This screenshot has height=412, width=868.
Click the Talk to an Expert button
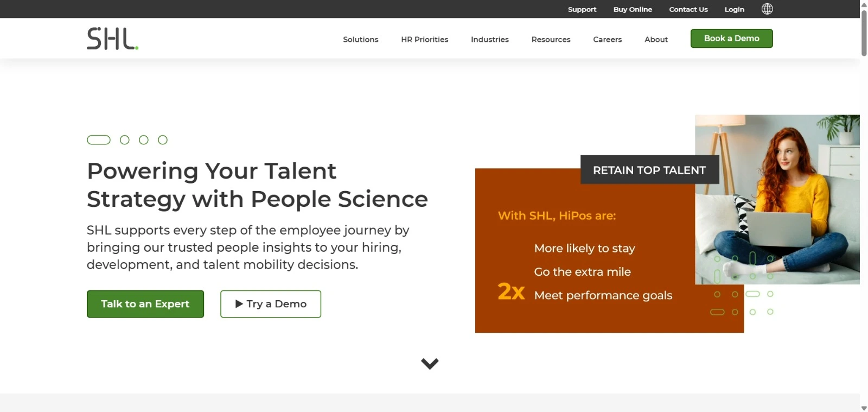point(145,304)
